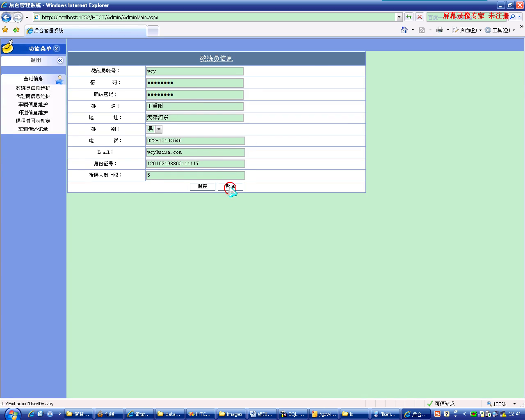Open the Windows Start button
Image resolution: width=525 pixels, height=420 pixels.
[12, 414]
